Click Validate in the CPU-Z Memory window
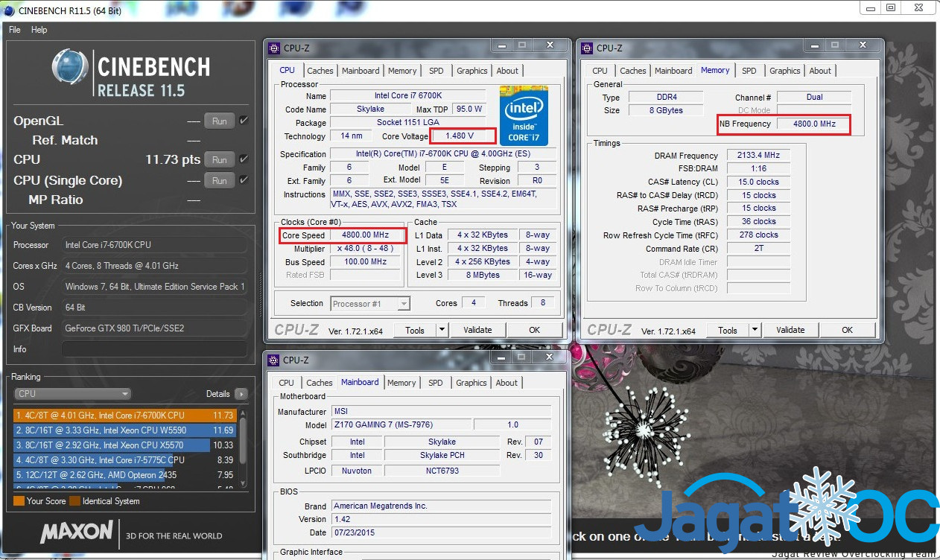This screenshot has width=940, height=560. point(790,330)
